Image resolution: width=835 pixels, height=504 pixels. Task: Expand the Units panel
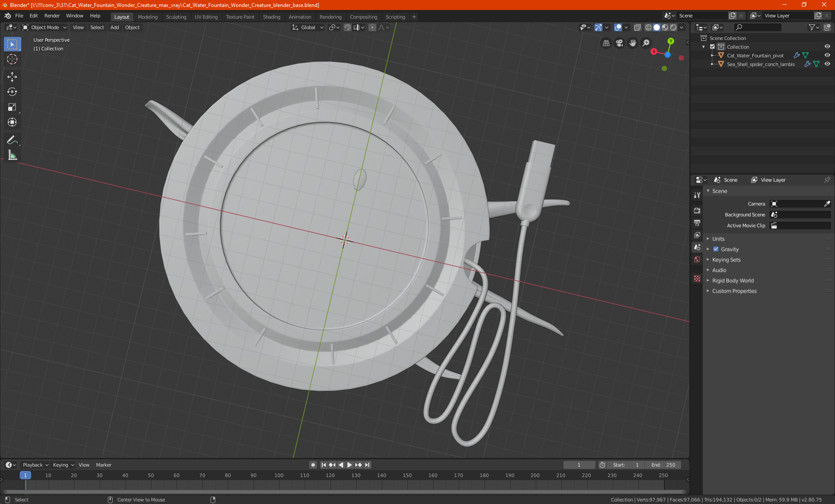coord(718,239)
